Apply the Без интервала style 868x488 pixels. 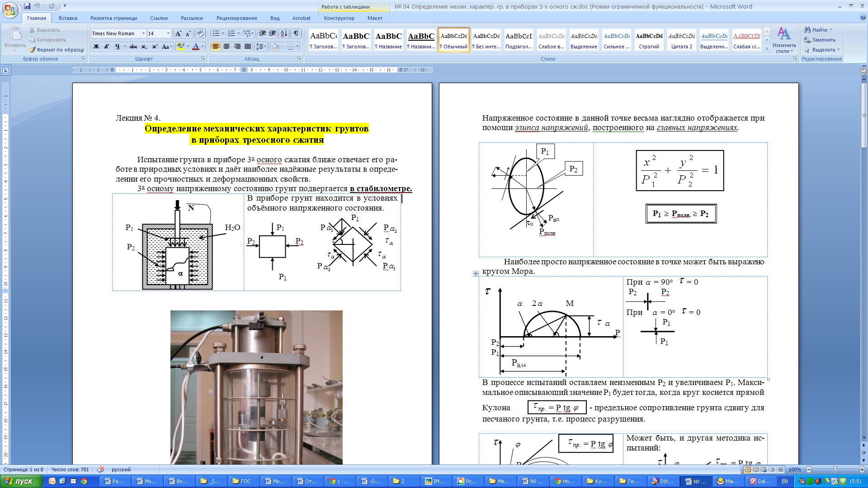[x=486, y=40]
